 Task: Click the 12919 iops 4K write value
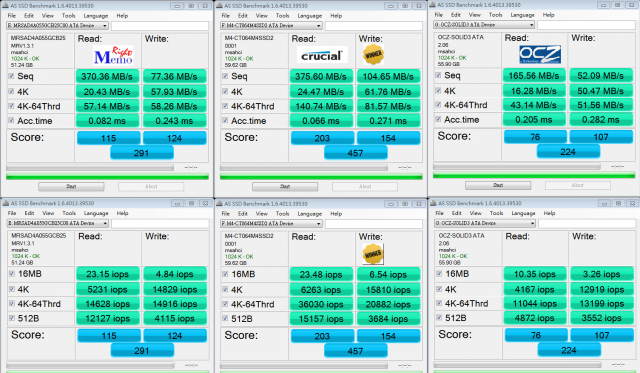click(x=602, y=289)
